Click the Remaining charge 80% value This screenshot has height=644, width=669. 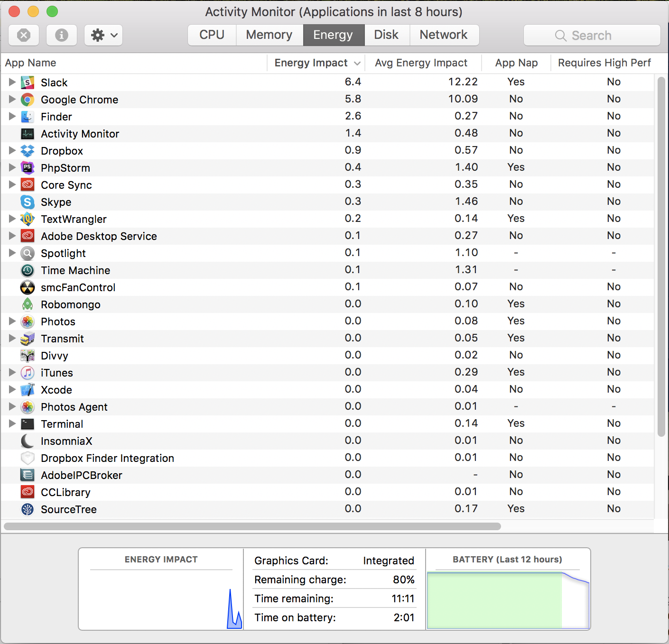pyautogui.click(x=404, y=580)
